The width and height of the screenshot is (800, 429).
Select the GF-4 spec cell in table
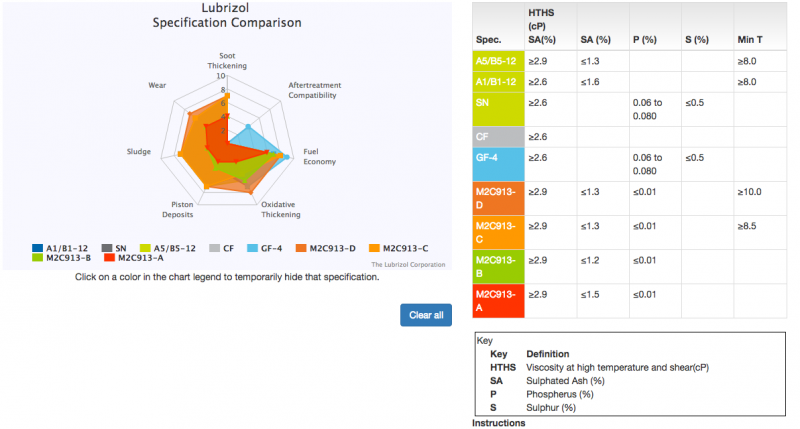pyautogui.click(x=498, y=164)
